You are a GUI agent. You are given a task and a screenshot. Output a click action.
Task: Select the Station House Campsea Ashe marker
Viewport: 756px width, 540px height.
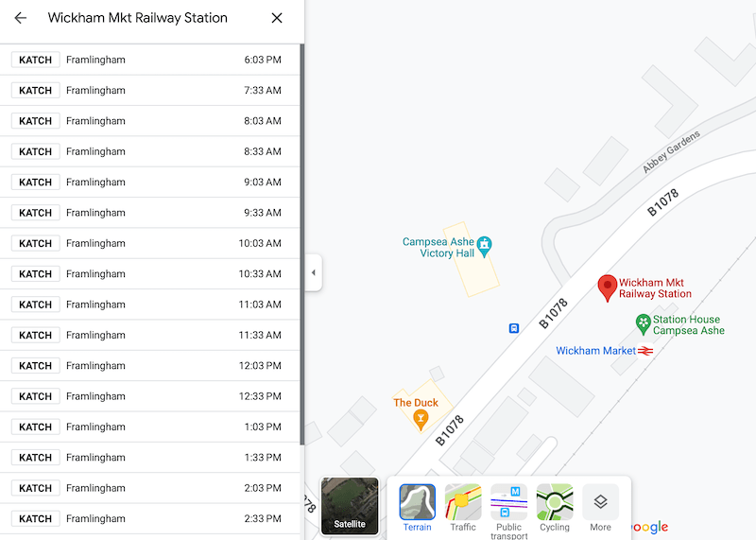643,324
